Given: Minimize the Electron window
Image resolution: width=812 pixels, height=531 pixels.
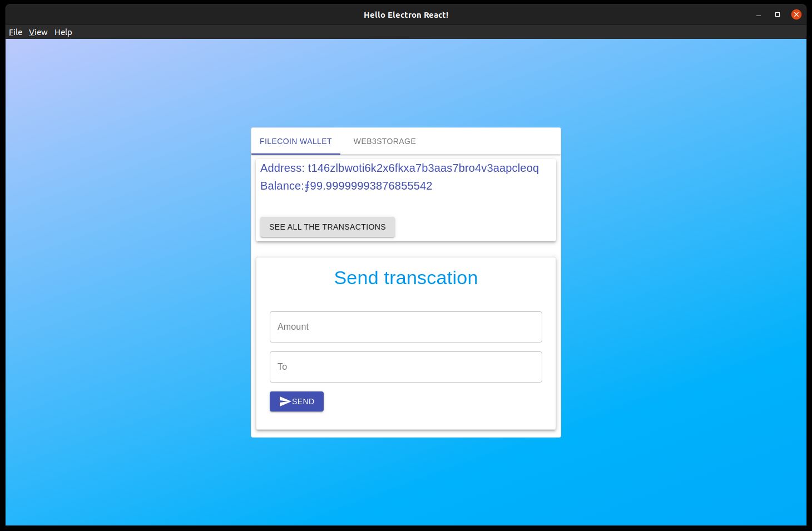Looking at the screenshot, I should click(759, 15).
